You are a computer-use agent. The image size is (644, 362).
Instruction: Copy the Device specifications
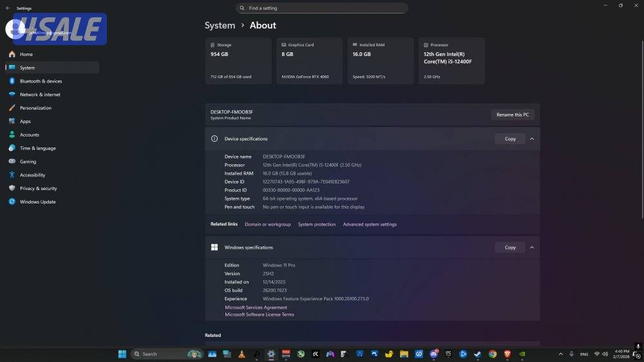(510, 139)
